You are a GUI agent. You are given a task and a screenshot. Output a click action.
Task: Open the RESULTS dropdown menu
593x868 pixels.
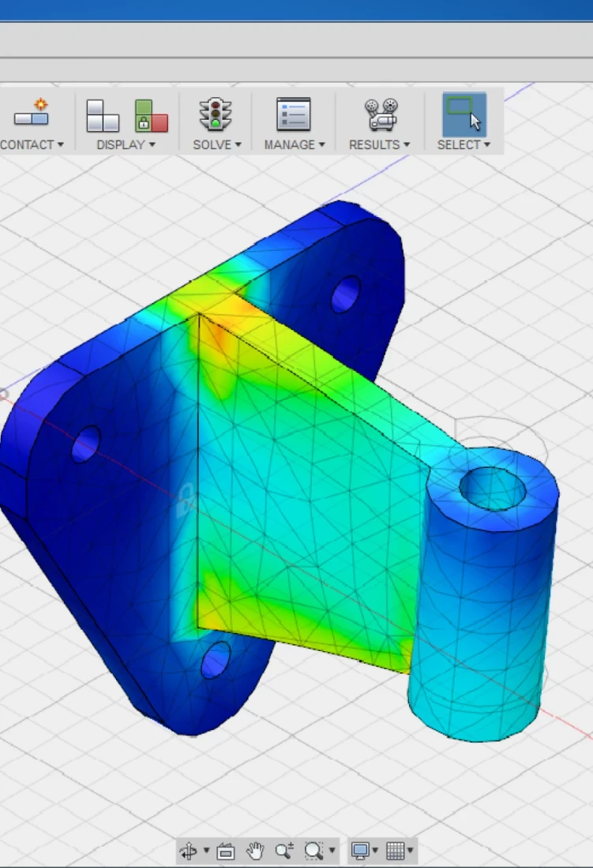tap(379, 145)
